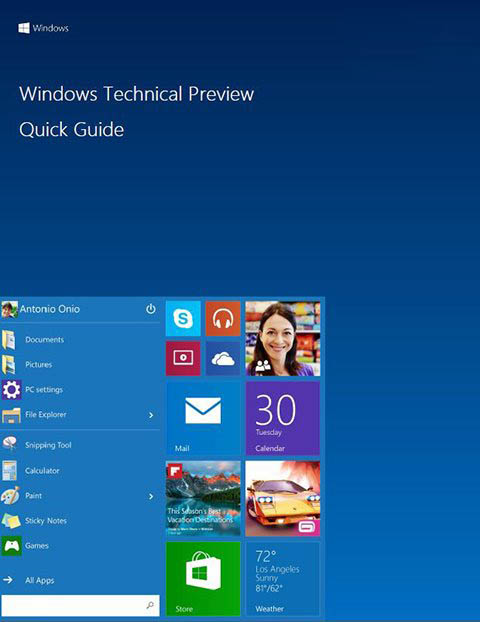
Task: Click the Start menu search box
Action: 80,605
